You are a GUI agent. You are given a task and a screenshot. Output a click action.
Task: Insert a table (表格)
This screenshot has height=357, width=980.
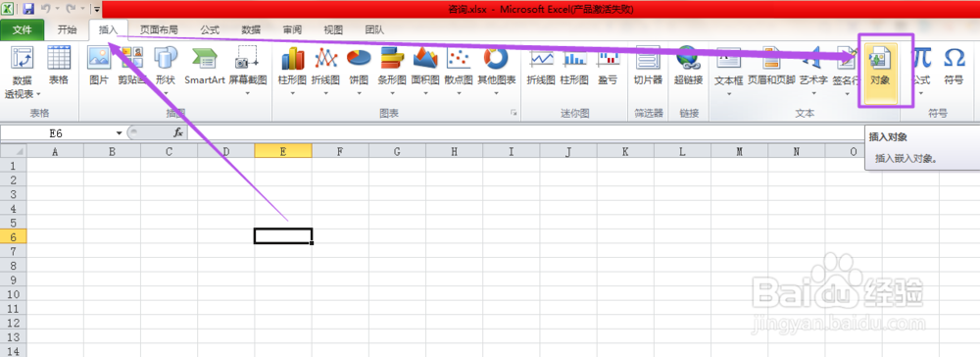(x=60, y=66)
